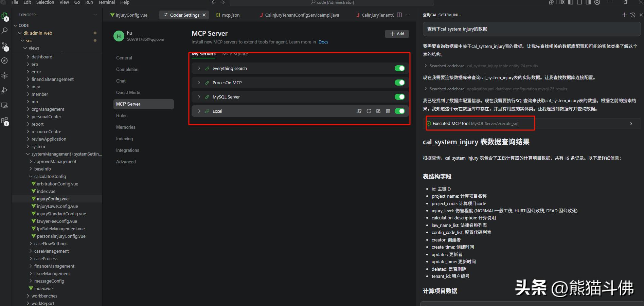Open the chat history in the Qoder panel
Screen dimensions: 644x306
coord(632,15)
